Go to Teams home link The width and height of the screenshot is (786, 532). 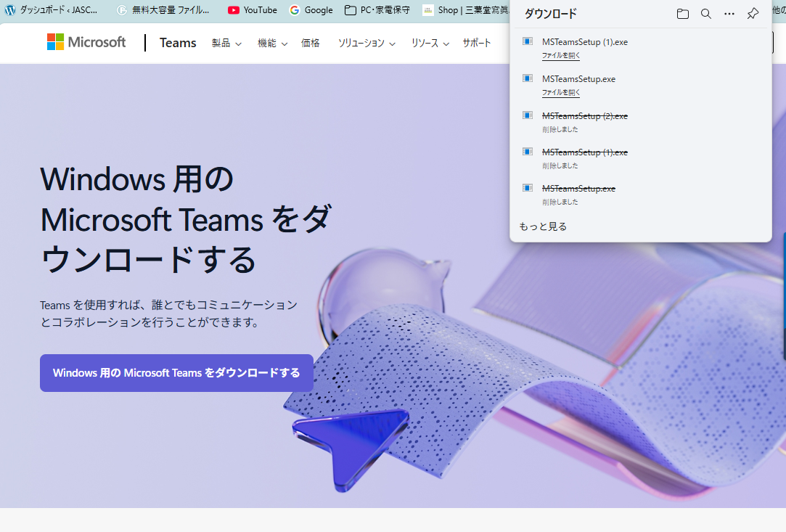178,43
